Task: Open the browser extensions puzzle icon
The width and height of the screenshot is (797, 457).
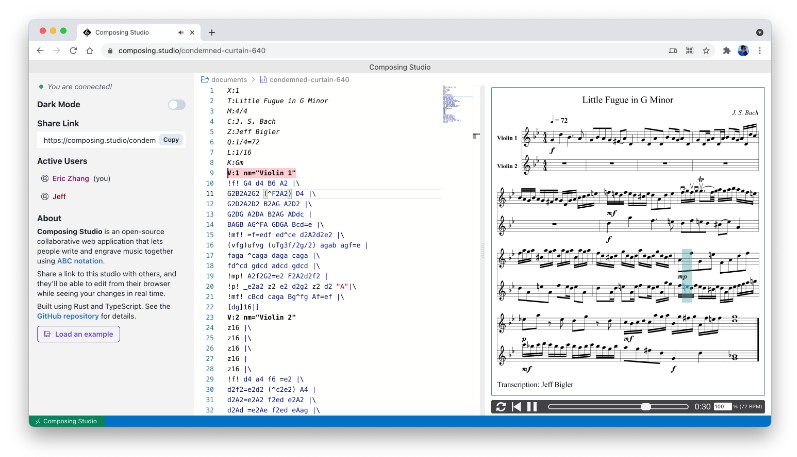Action: 726,50
